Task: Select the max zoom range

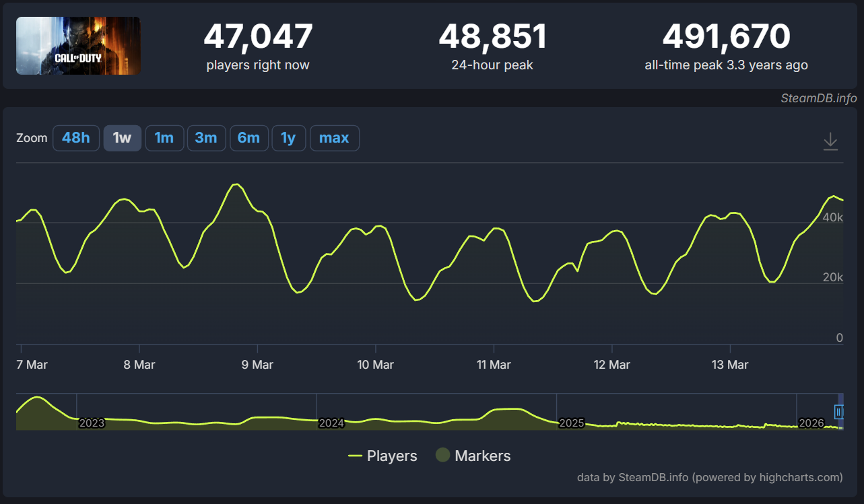Action: pos(334,138)
